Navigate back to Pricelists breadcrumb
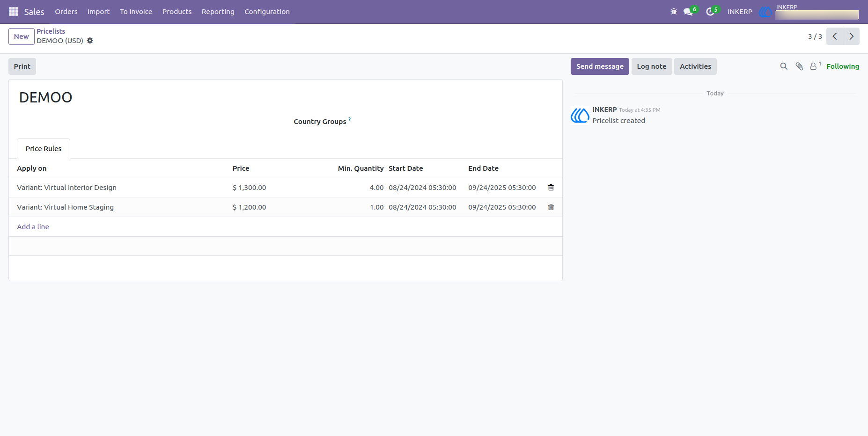Viewport: 868px width, 436px height. pyautogui.click(x=51, y=31)
